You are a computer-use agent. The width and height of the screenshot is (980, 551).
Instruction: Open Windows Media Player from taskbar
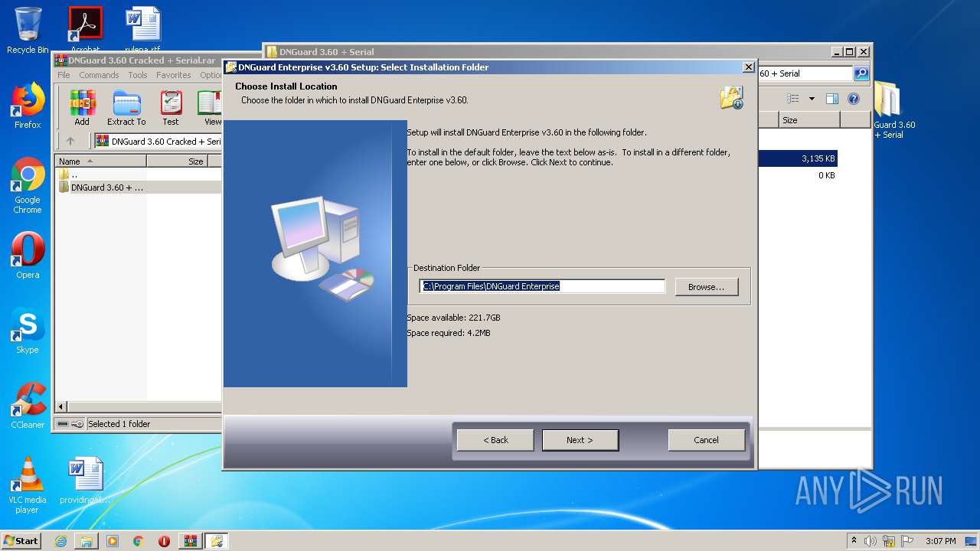[113, 541]
